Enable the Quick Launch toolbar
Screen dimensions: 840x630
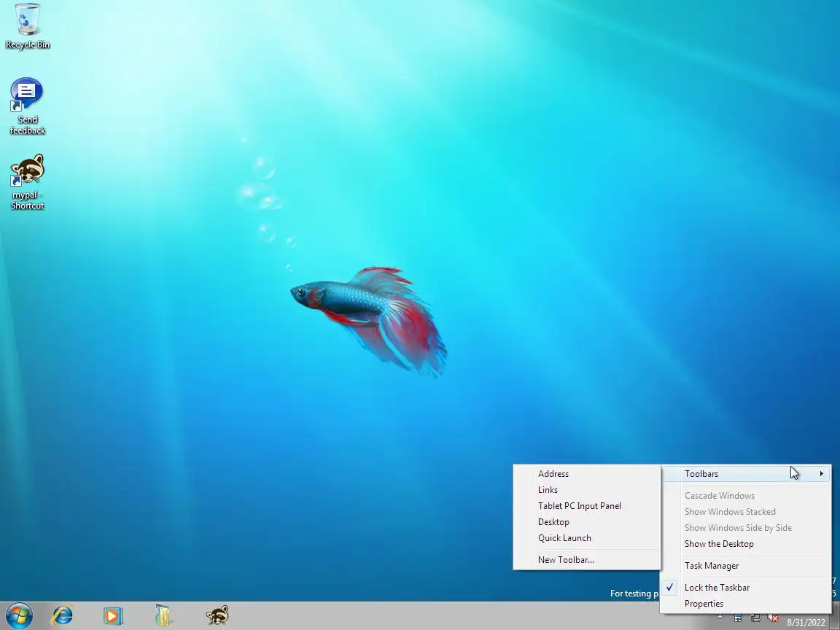point(586,538)
